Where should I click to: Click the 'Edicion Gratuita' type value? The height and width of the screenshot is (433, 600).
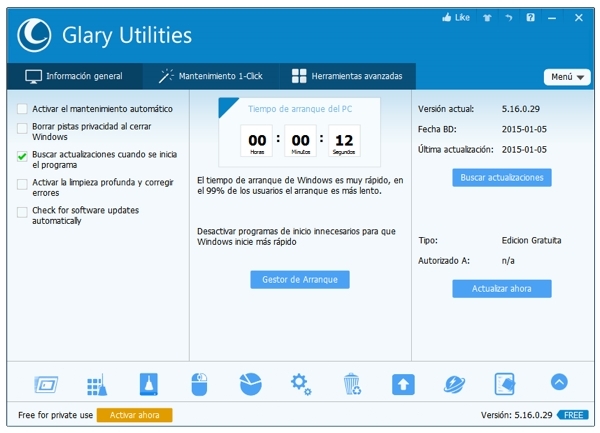(x=532, y=240)
